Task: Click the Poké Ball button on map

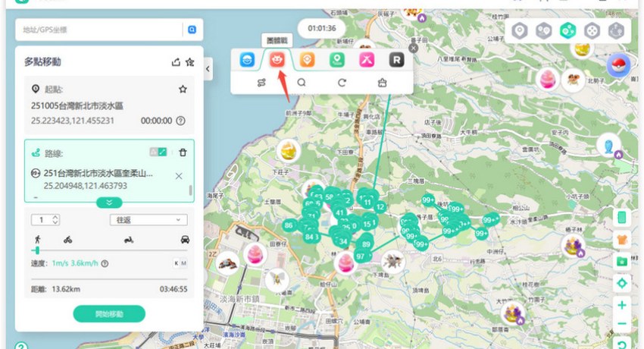Action: tap(618, 65)
